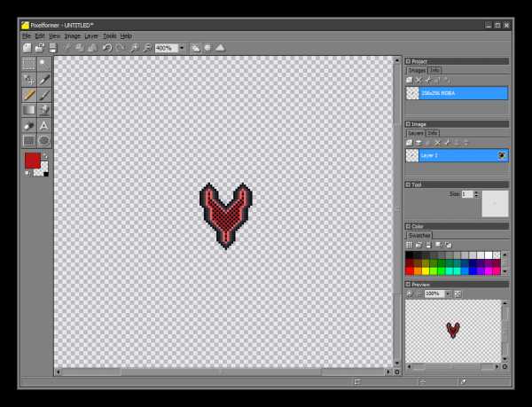The width and height of the screenshot is (532, 407).
Task: Delete layer with Image panel X icon
Action: click(438, 143)
